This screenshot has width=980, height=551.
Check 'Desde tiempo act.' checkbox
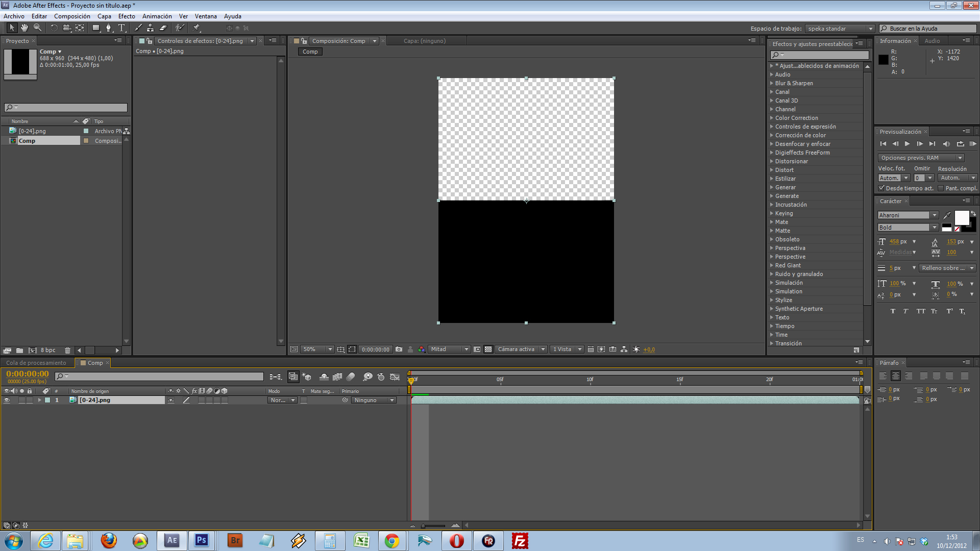click(x=881, y=188)
